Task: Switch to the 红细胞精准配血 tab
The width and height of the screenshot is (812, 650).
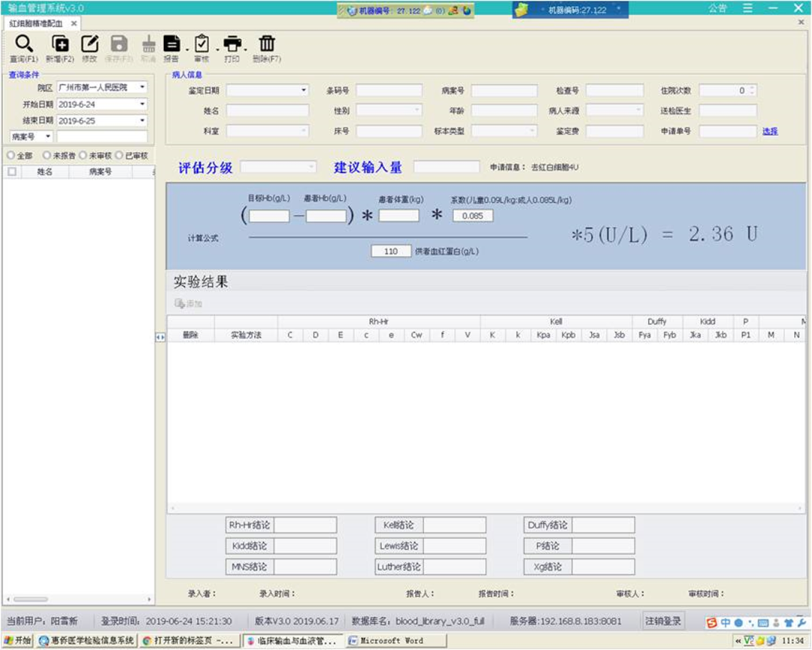Action: pyautogui.click(x=36, y=23)
